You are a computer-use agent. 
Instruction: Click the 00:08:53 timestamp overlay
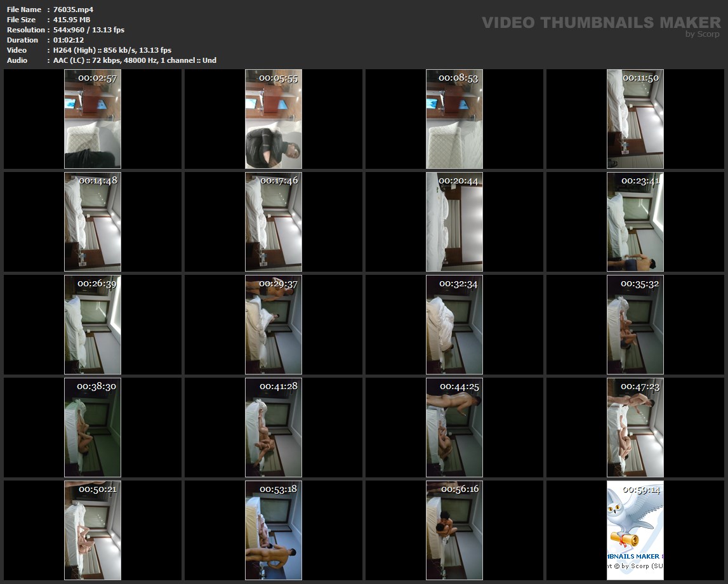pos(458,78)
